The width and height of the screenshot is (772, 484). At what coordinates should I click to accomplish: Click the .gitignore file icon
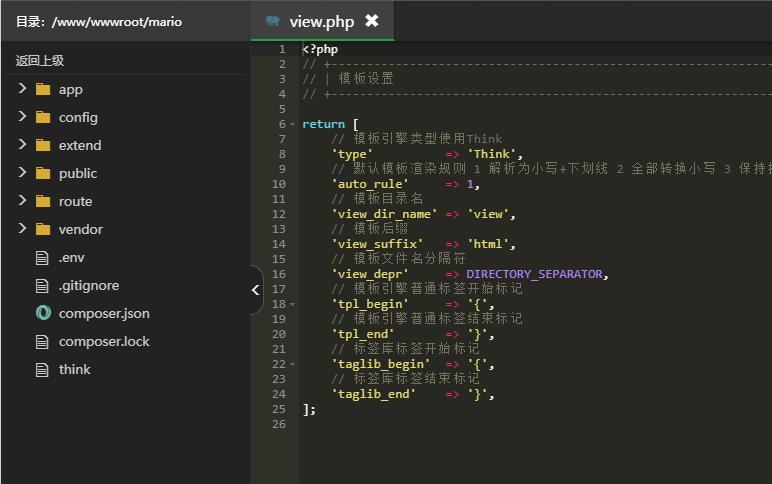pos(42,286)
